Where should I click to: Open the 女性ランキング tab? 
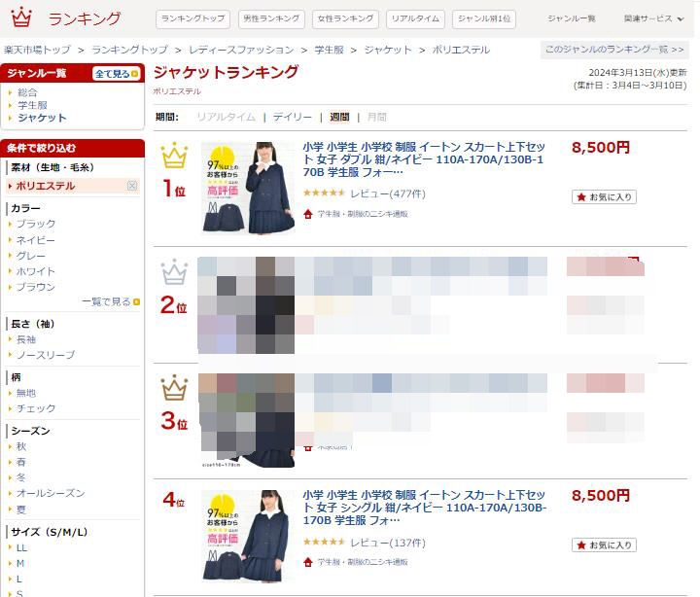pos(345,18)
